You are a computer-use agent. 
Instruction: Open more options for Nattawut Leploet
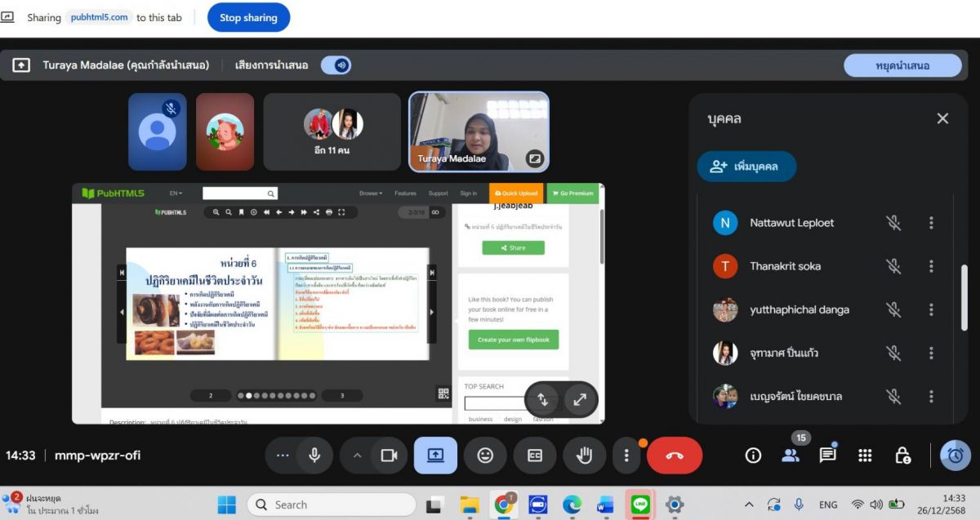931,223
